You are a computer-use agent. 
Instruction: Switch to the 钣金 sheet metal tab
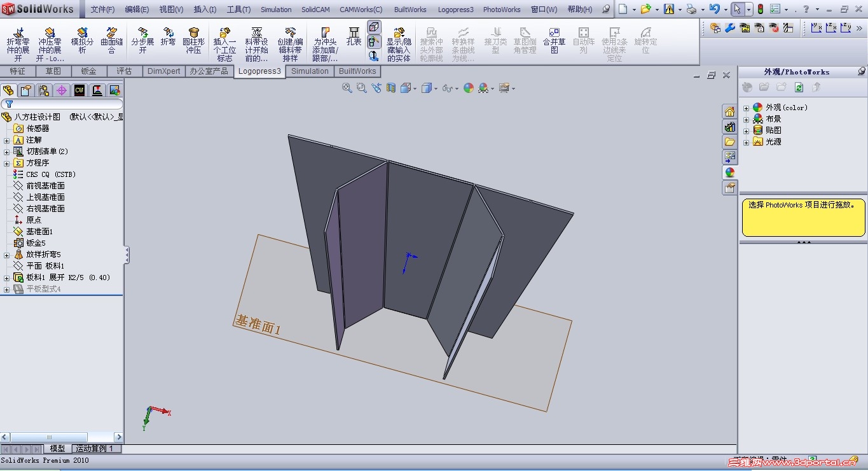[89, 71]
